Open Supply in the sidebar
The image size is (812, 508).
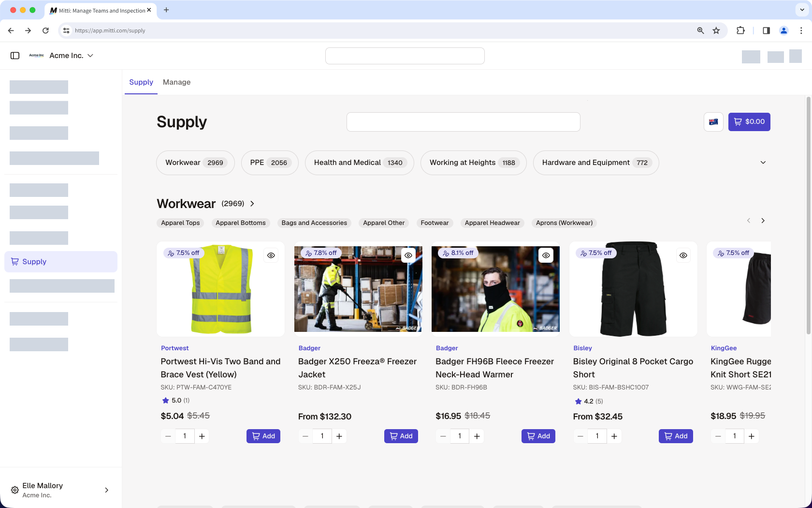point(61,262)
